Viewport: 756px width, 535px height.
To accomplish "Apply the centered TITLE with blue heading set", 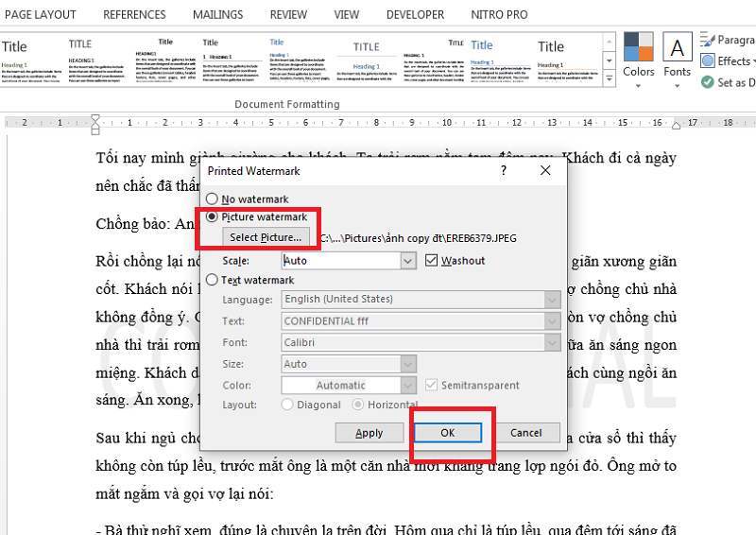I will pyautogui.click(x=367, y=60).
